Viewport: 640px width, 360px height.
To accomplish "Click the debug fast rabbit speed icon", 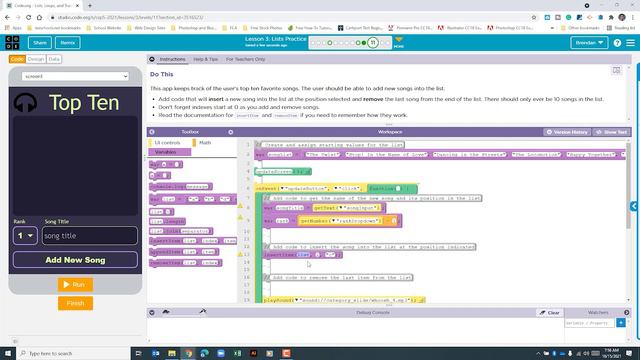I will click(x=203, y=312).
